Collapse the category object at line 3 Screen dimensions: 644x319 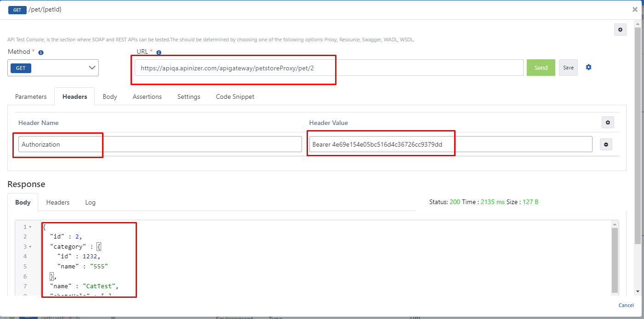click(x=30, y=247)
